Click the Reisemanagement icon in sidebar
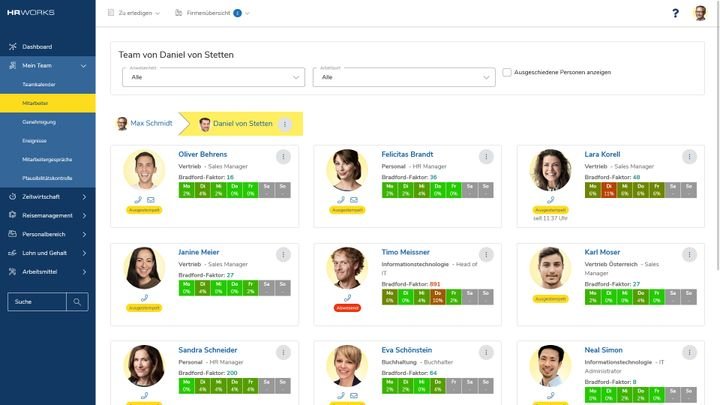Image resolution: width=720 pixels, height=405 pixels. coord(12,215)
